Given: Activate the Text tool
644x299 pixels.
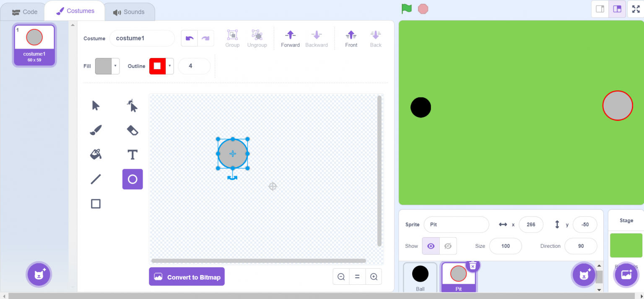Looking at the screenshot, I should click(132, 154).
